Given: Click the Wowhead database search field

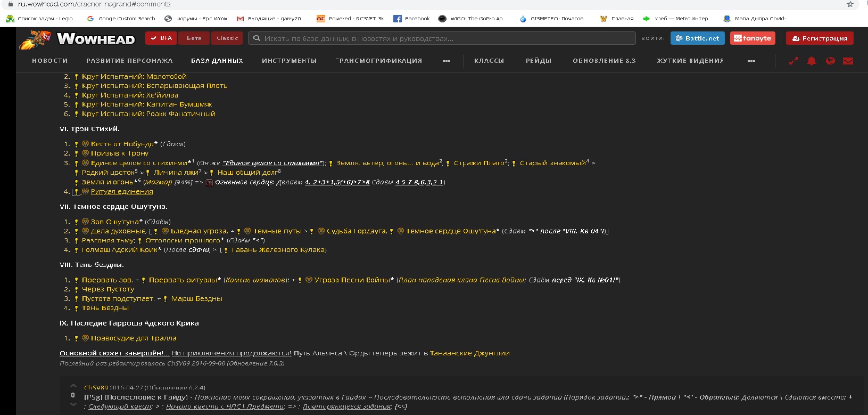Looking at the screenshot, I should click(x=442, y=38).
